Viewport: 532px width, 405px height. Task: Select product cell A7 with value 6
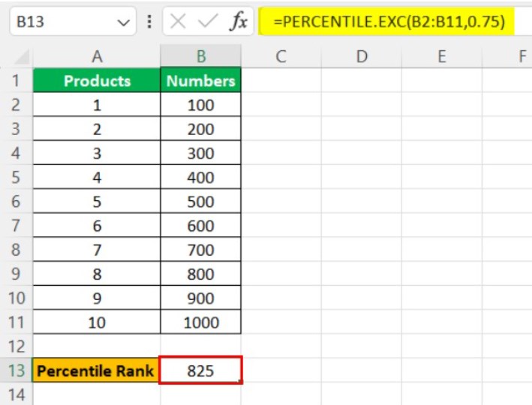tap(97, 225)
